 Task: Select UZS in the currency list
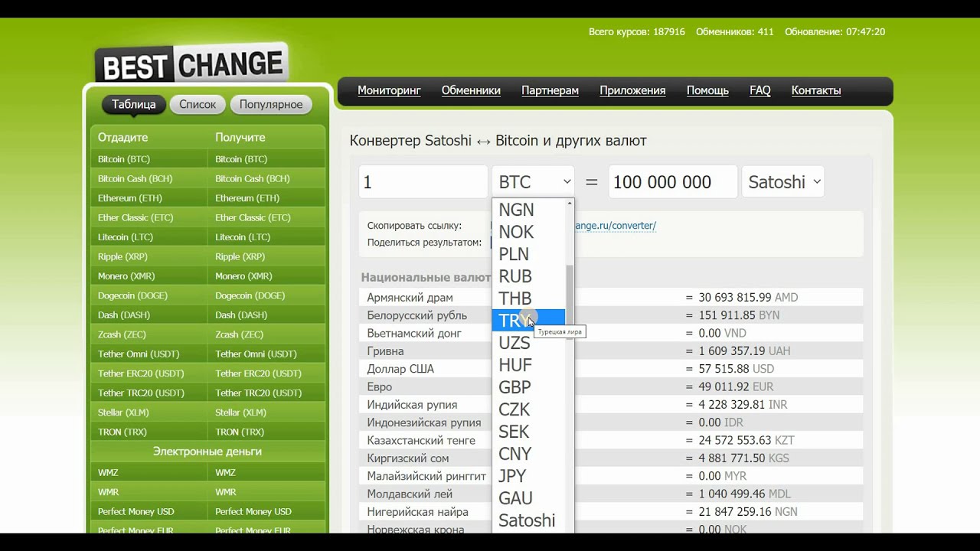tap(528, 343)
